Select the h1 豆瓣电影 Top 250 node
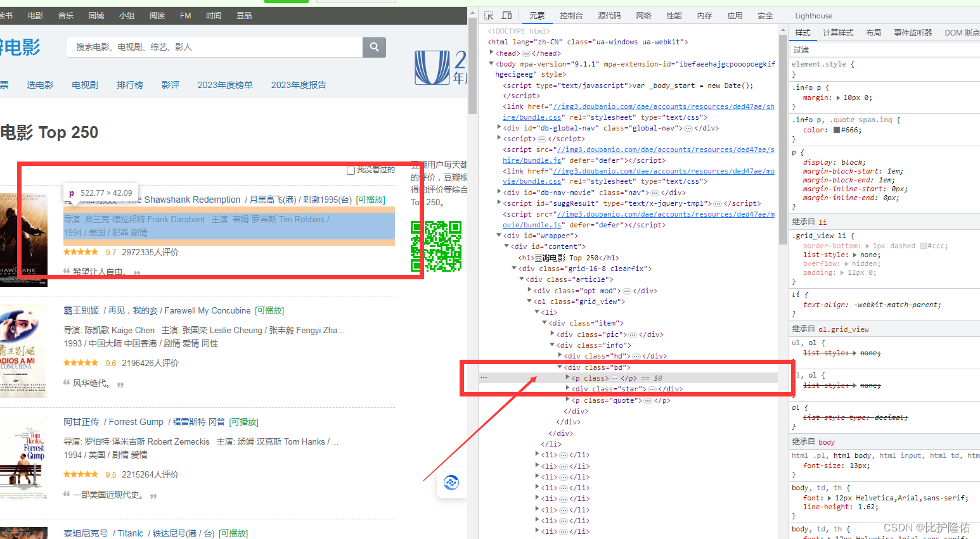Screen dimensions: 980x539 [x=569, y=258]
